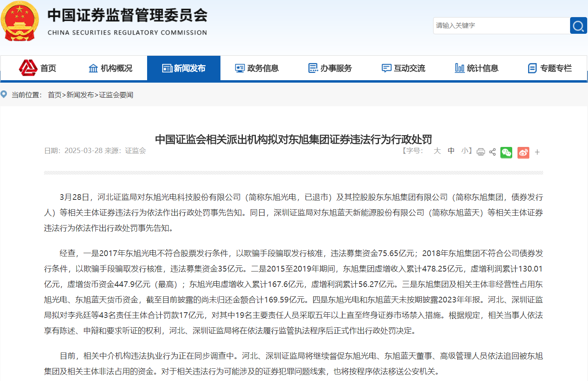
Task: Click the article title about 东旭集团
Action: click(293, 140)
